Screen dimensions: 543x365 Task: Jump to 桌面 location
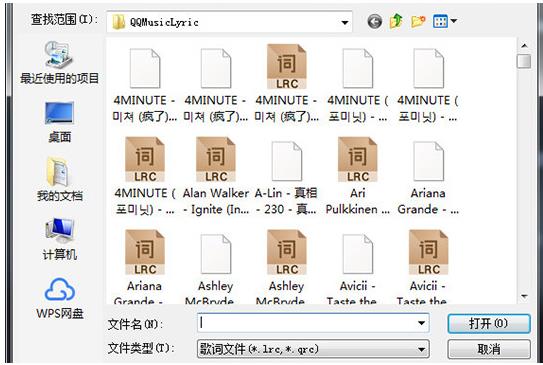[x=60, y=123]
